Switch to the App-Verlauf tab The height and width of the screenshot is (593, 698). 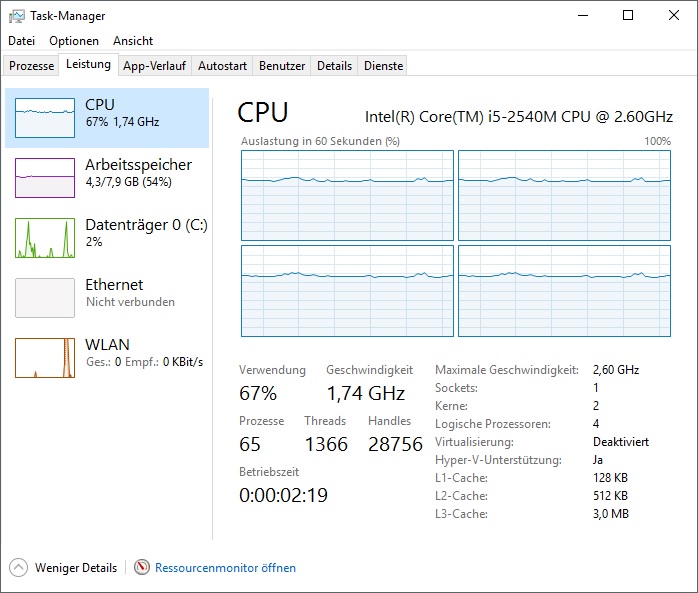[154, 66]
